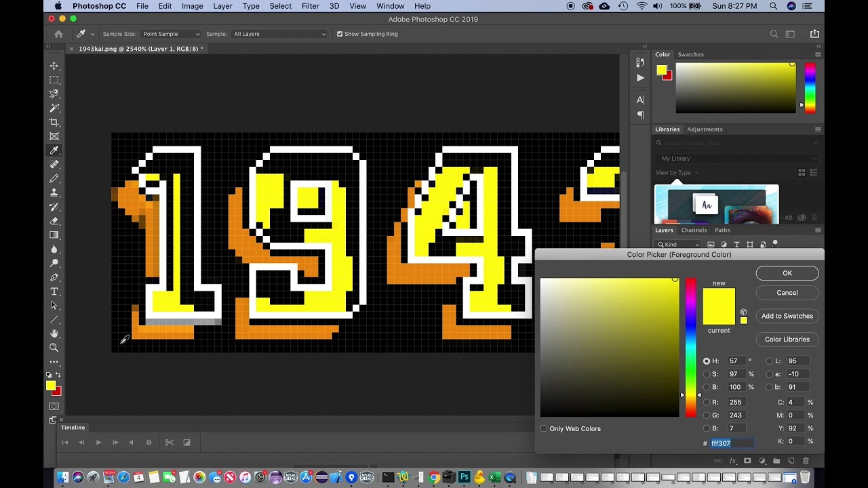
Task: Switch to the Channels tab
Action: tap(694, 230)
